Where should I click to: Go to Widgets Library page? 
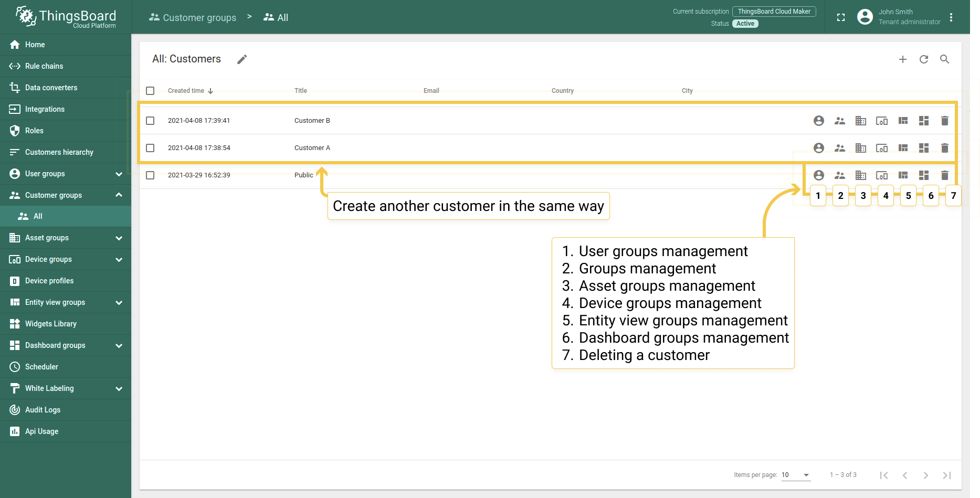51,324
